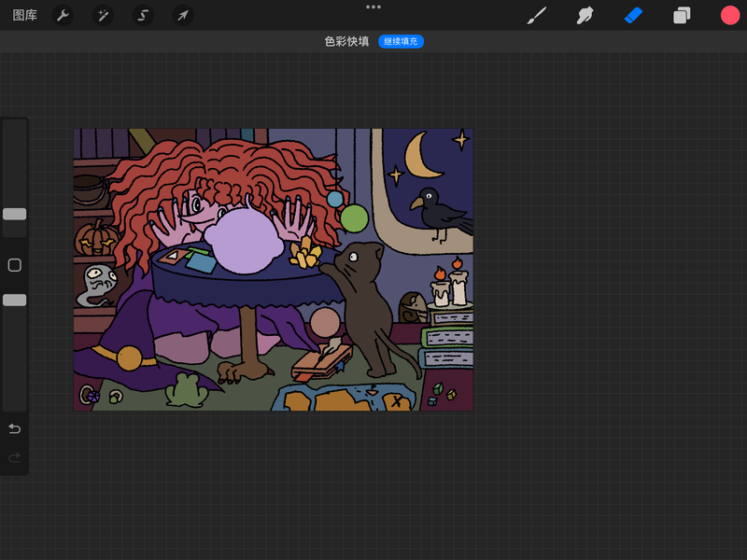The height and width of the screenshot is (560, 747).
Task: Select the Brush tool
Action: tap(537, 15)
